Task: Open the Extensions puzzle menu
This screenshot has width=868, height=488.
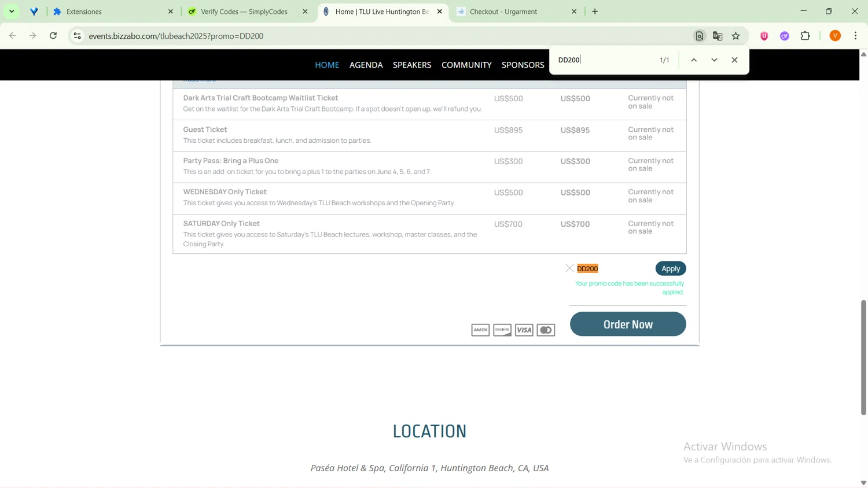Action: (x=805, y=36)
